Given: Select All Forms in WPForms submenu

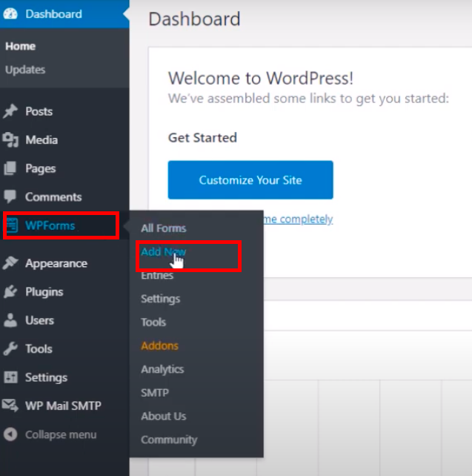Looking at the screenshot, I should tap(164, 228).
